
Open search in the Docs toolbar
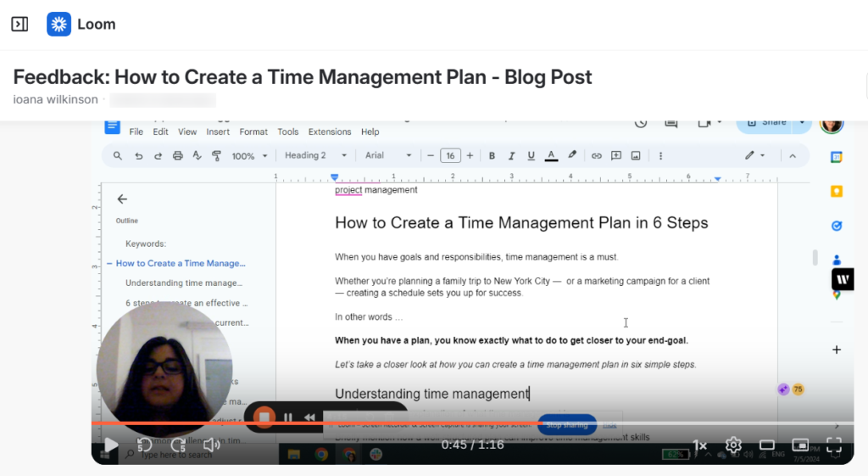117,156
